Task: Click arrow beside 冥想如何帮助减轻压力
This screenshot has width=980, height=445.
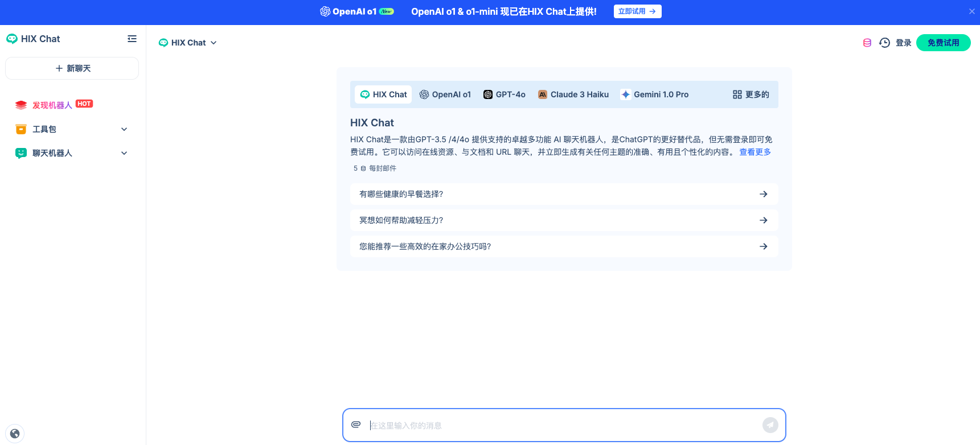Action: [x=764, y=220]
